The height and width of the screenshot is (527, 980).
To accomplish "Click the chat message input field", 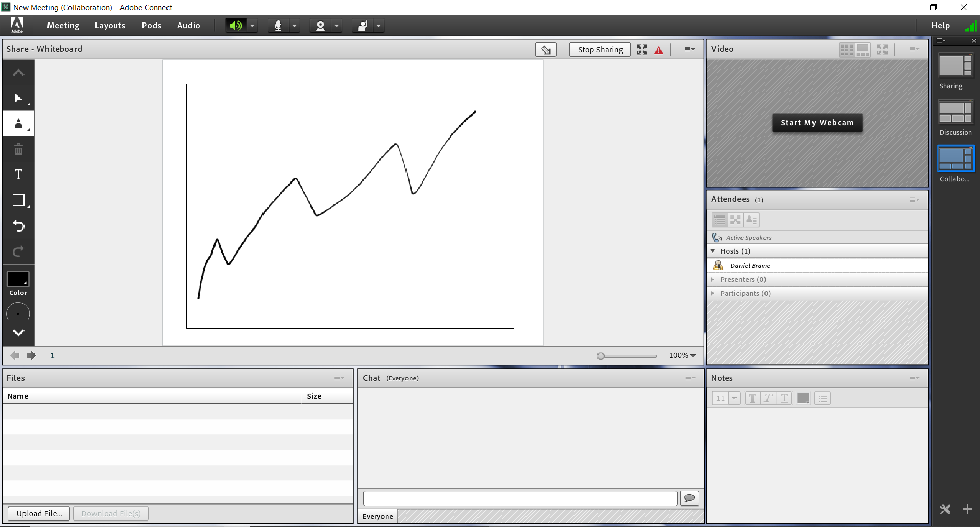I will (520, 498).
